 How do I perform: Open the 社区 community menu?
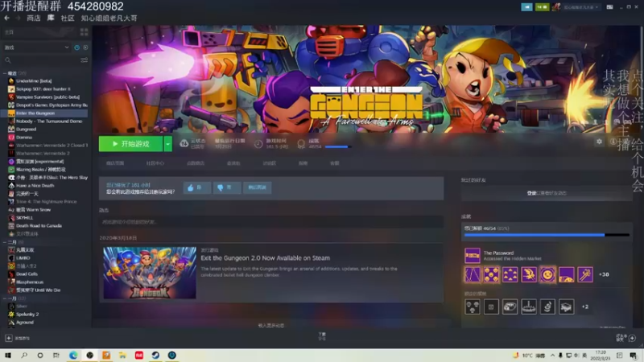tap(68, 18)
